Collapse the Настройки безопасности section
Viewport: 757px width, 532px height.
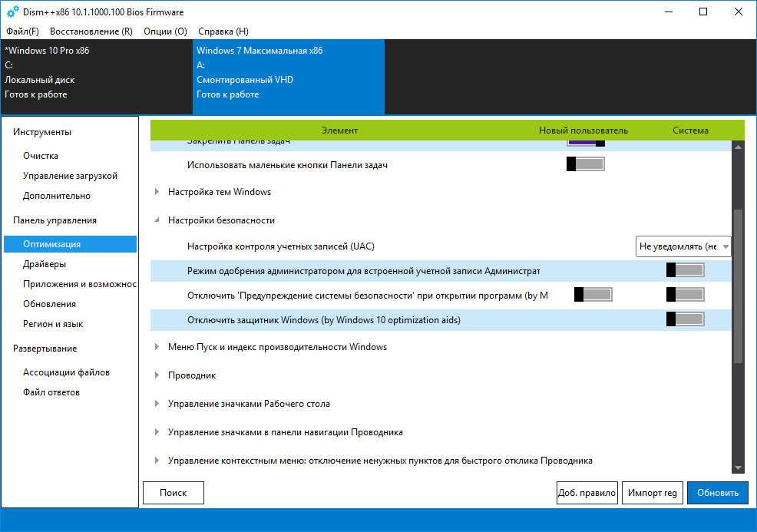point(157,220)
